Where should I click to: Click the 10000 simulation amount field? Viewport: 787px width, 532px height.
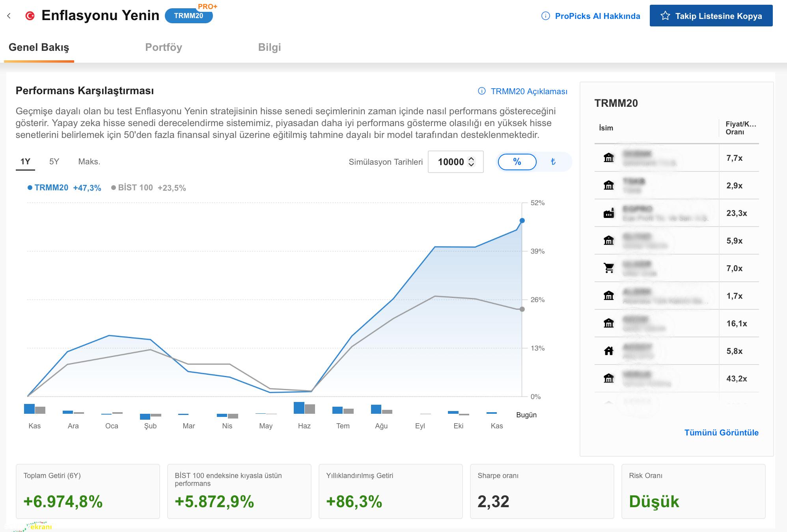[x=450, y=162]
